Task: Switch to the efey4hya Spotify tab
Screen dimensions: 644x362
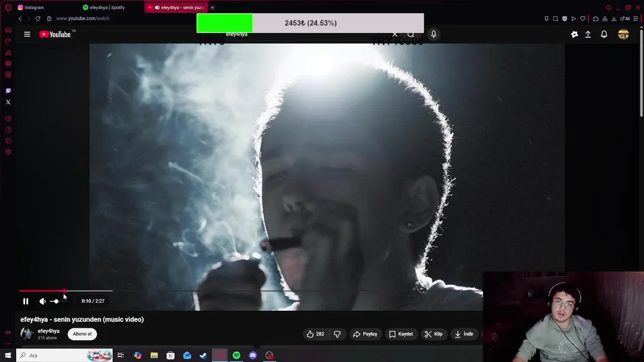Action: pyautogui.click(x=104, y=8)
